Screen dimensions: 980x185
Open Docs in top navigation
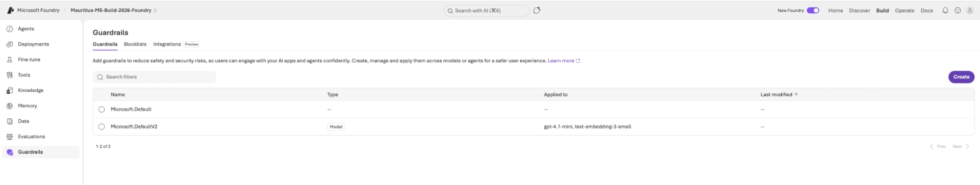pos(927,10)
